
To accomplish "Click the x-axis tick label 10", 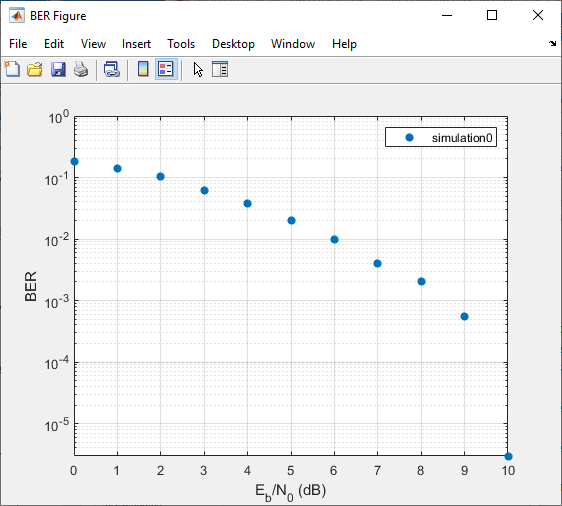I will pyautogui.click(x=508, y=470).
